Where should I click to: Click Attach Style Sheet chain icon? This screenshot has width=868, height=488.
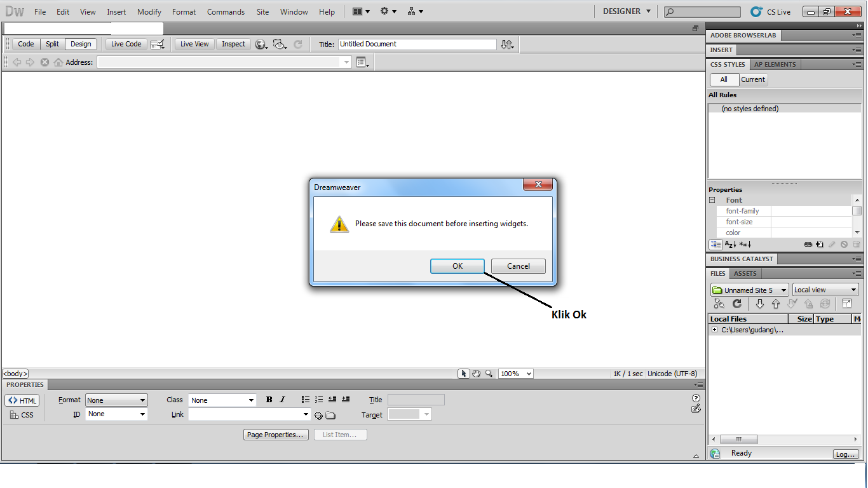[808, 244]
